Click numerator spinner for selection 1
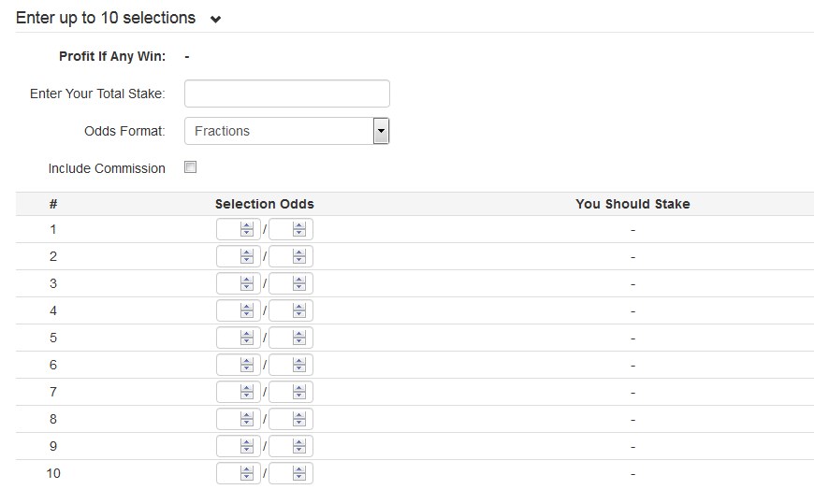814x504 pixels. (x=247, y=229)
